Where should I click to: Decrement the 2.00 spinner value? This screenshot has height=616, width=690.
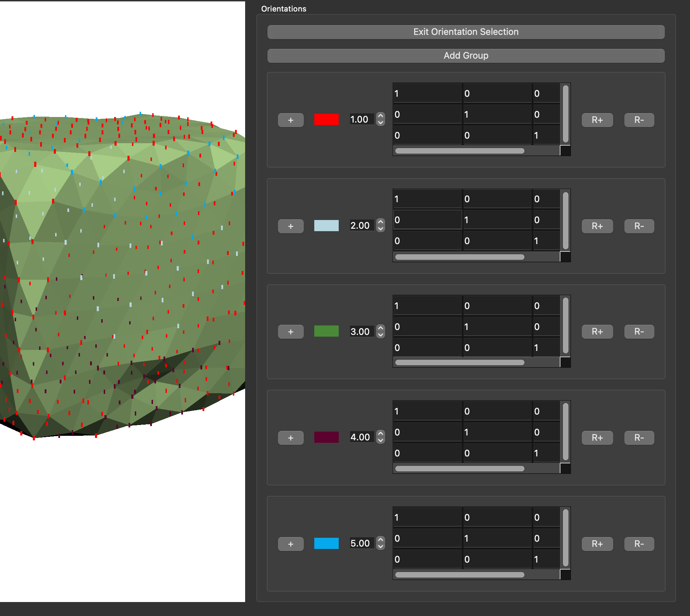tap(381, 229)
